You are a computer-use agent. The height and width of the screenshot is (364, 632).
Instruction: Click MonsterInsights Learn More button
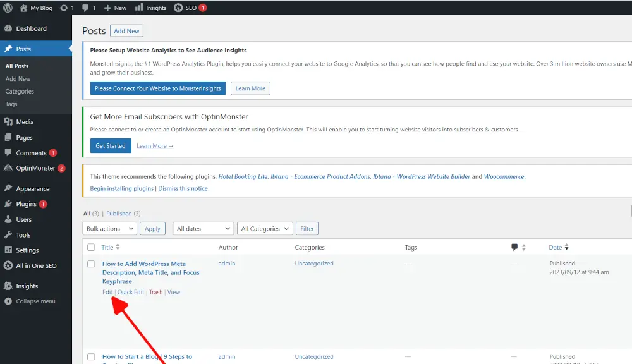[x=250, y=88]
